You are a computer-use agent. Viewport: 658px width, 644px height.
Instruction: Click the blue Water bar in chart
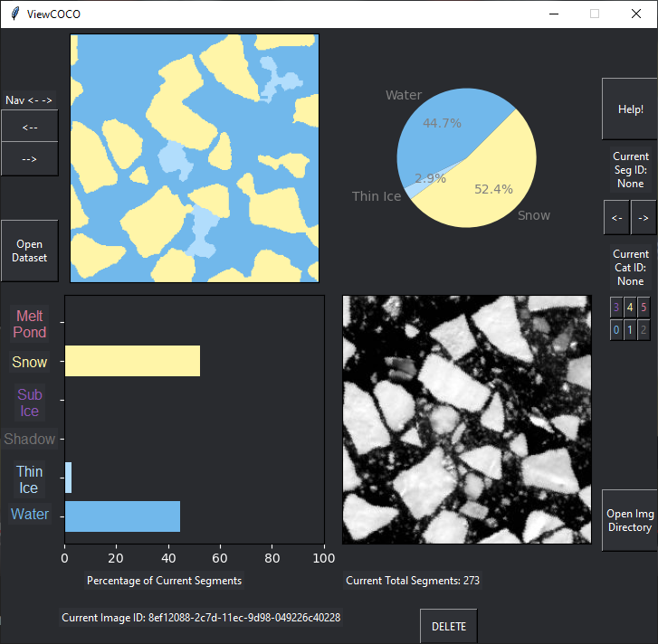pyautogui.click(x=122, y=516)
